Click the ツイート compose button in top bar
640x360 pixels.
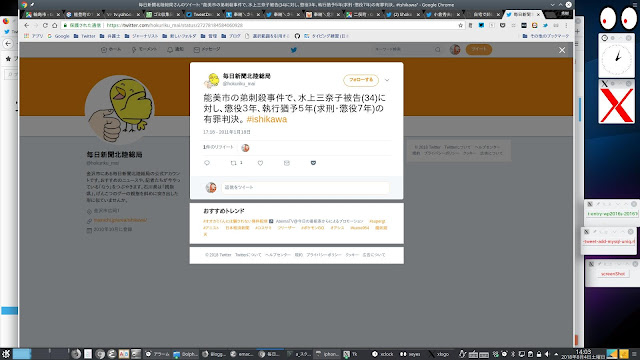coord(479,49)
